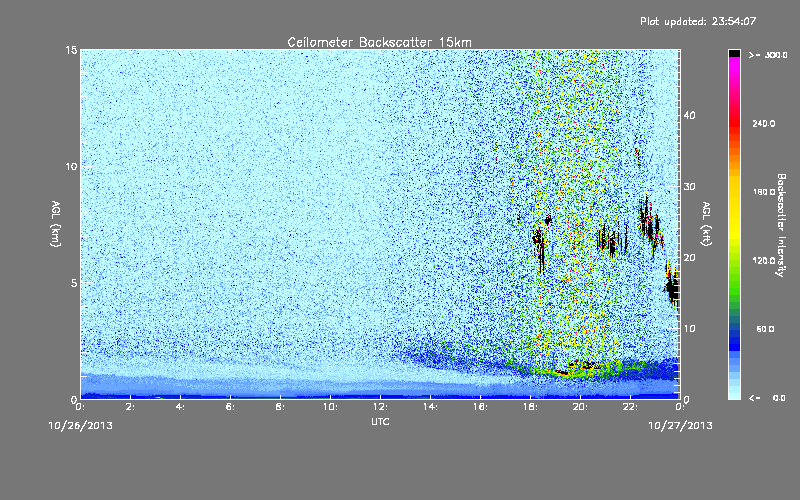
Task: Click the '4:' hour tick label
Action: (181, 407)
